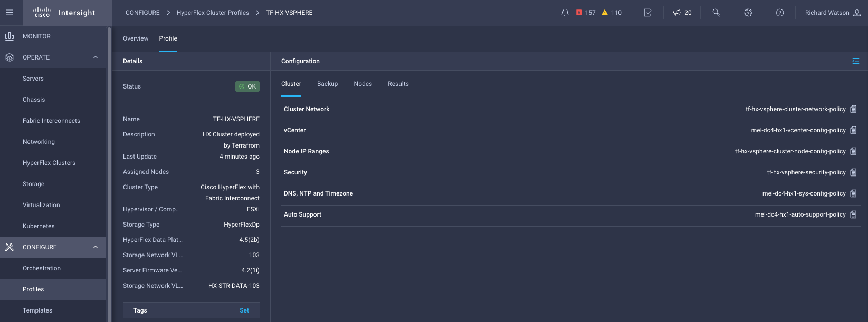Switch to the Backup configuration tab

(x=327, y=84)
